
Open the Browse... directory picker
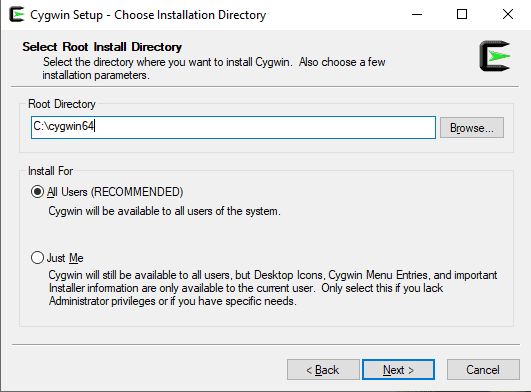(472, 128)
